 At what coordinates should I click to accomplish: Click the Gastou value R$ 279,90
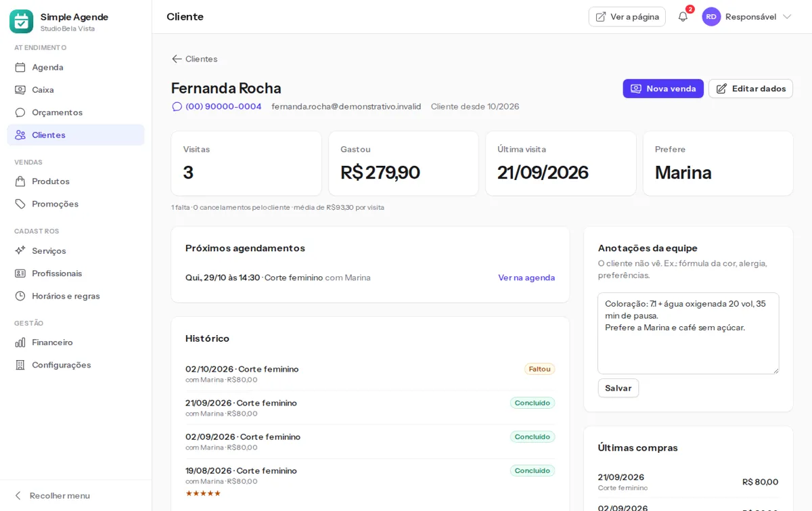point(380,173)
